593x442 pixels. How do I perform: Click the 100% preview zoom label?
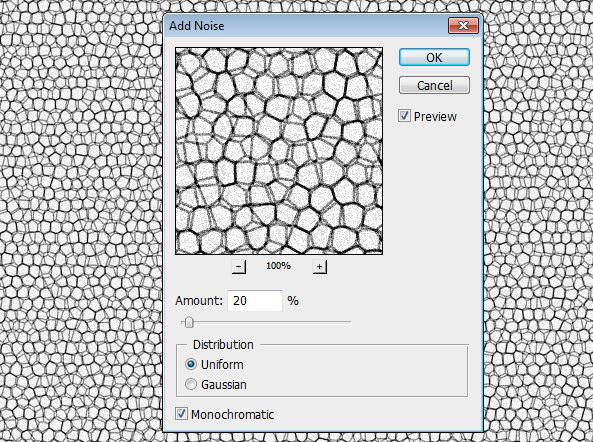click(278, 266)
